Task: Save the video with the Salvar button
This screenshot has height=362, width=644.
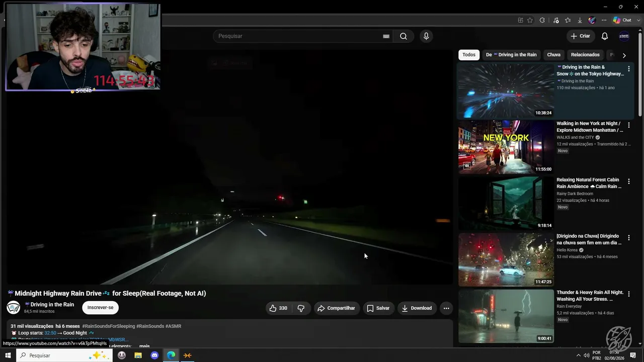Action: click(378, 308)
